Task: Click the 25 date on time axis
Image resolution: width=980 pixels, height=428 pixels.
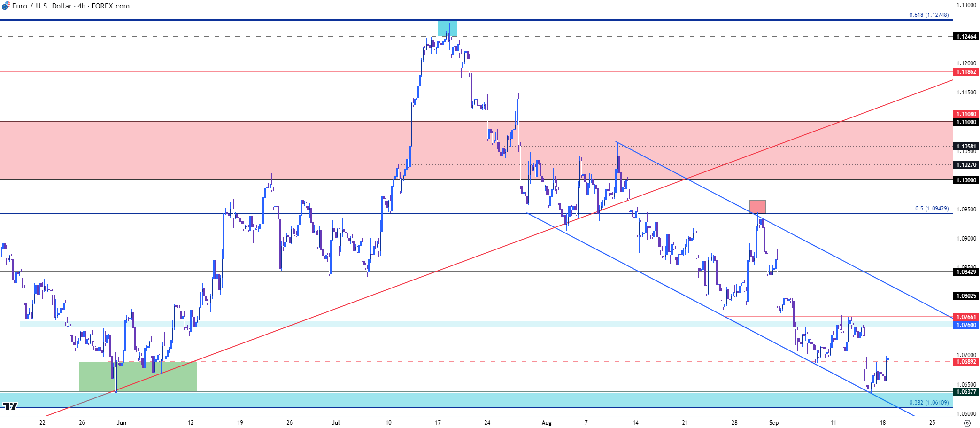Action: (x=932, y=423)
